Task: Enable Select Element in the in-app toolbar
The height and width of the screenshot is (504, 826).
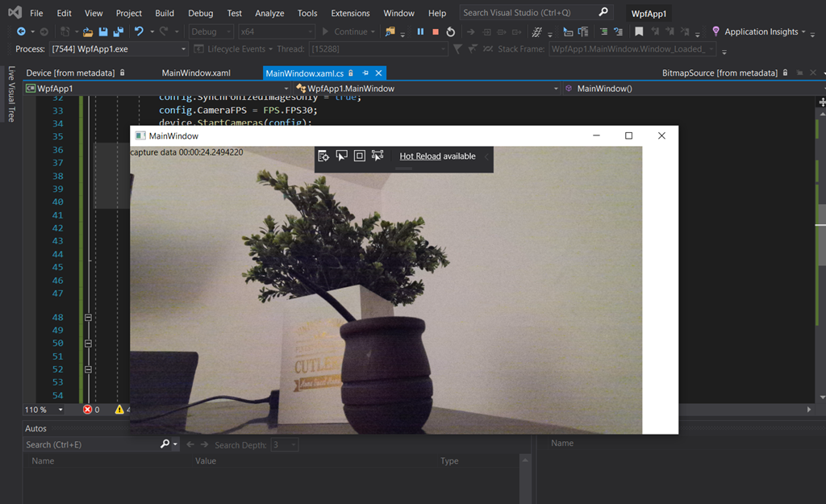Action: [x=342, y=156]
